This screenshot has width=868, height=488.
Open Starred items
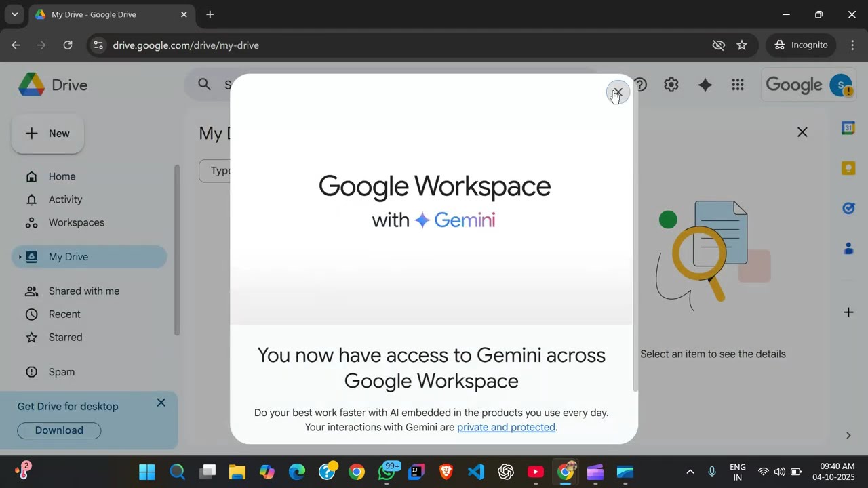pos(65,338)
